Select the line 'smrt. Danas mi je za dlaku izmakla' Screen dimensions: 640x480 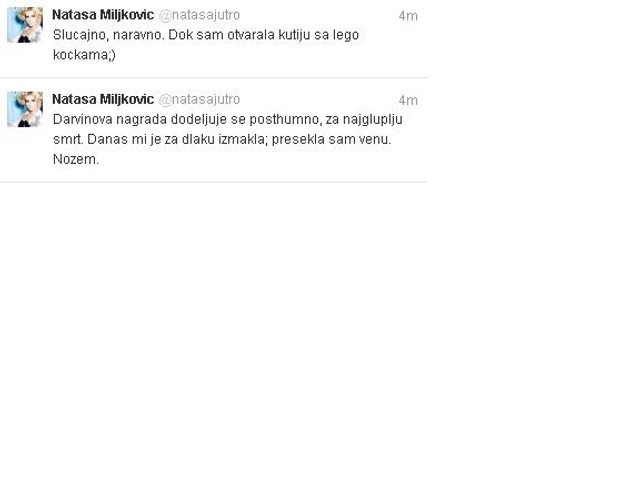[160, 139]
